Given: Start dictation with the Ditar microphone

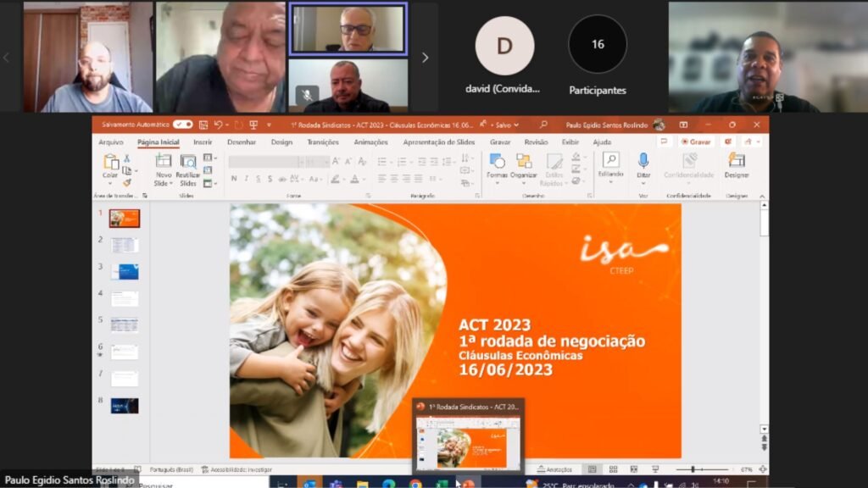Looking at the screenshot, I should tap(643, 162).
